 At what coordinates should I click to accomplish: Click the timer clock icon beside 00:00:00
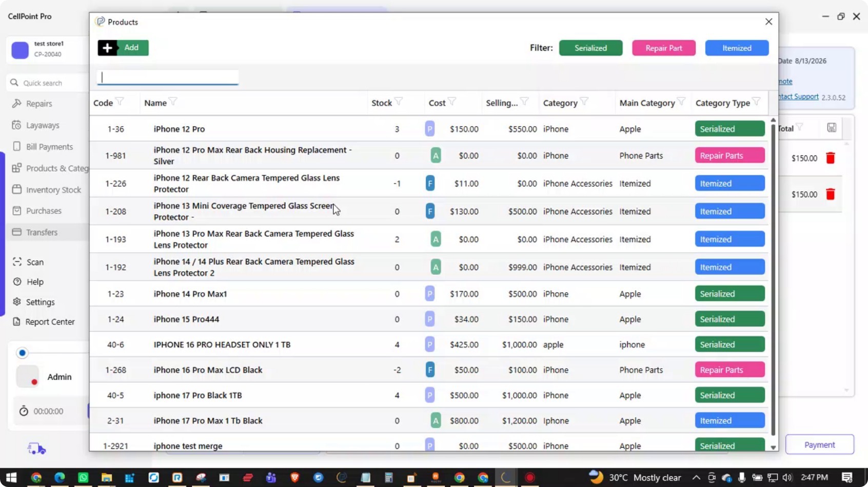click(24, 411)
